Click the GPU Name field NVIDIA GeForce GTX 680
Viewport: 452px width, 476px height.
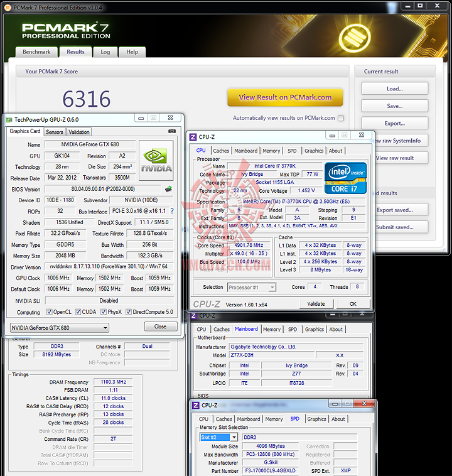pos(90,144)
